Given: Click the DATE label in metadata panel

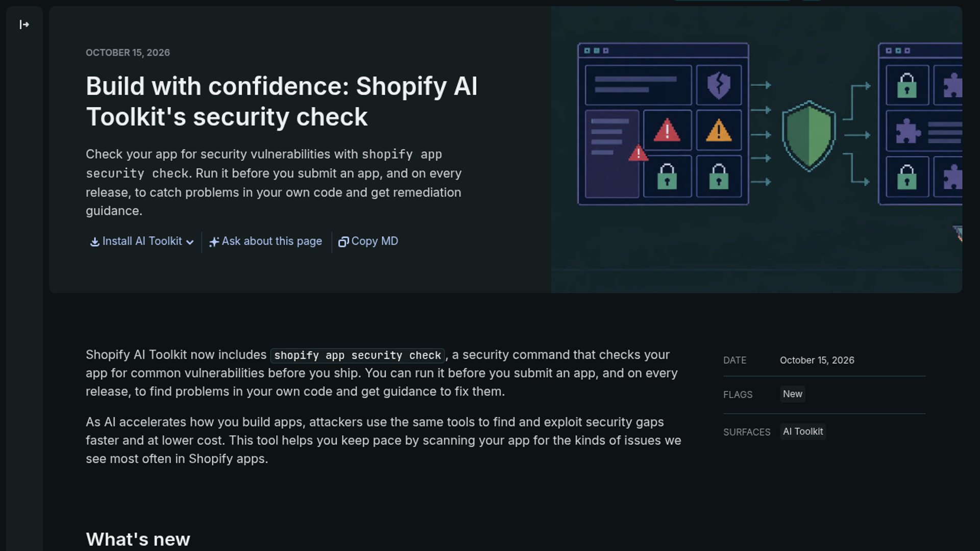Looking at the screenshot, I should pyautogui.click(x=734, y=360).
